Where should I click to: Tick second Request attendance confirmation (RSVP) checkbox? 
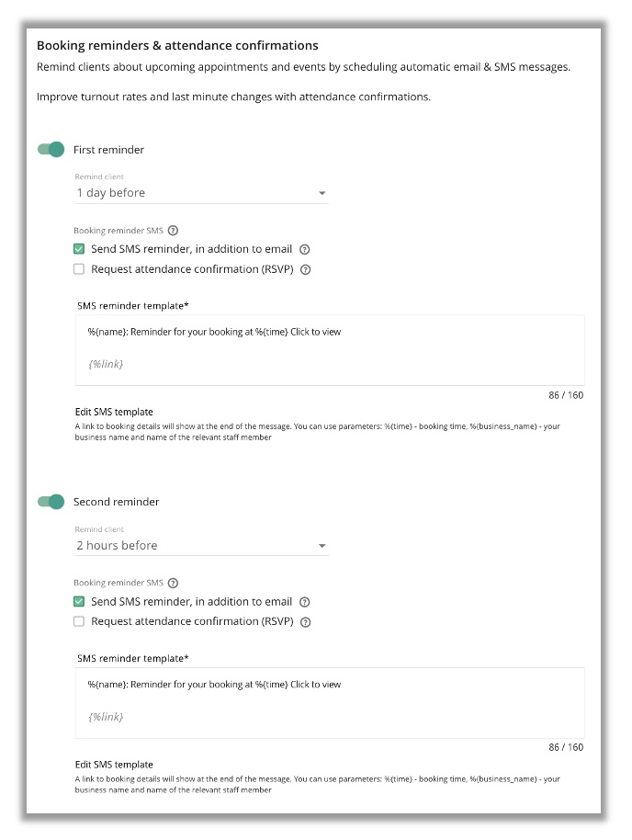tap(79, 621)
